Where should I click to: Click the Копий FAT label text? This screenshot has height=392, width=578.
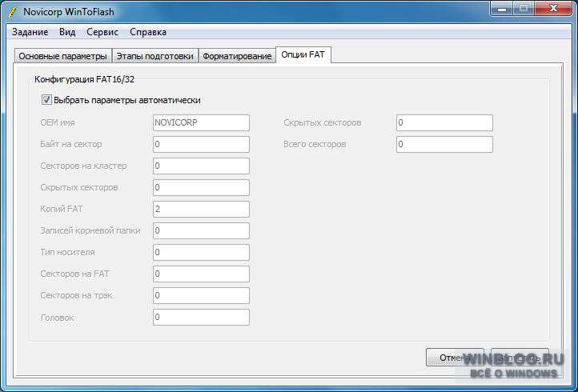click(x=62, y=209)
